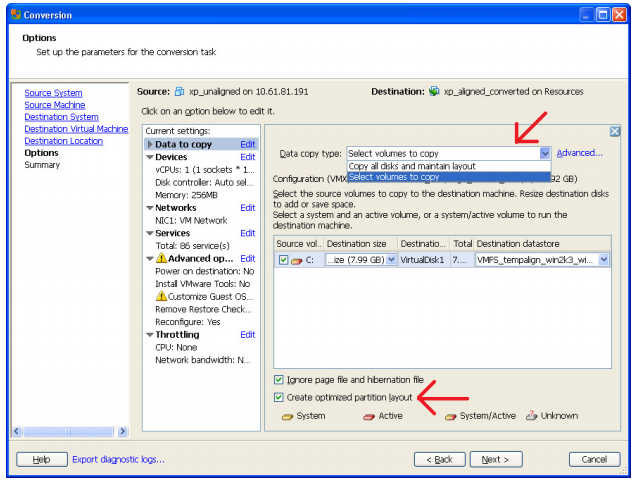
Task: Edit the Services settings
Action: tap(247, 233)
